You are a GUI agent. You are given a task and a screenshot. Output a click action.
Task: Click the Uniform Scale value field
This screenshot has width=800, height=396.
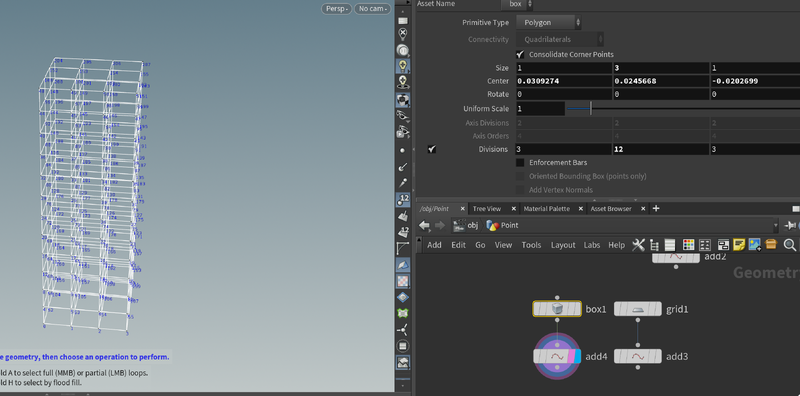tap(540, 109)
